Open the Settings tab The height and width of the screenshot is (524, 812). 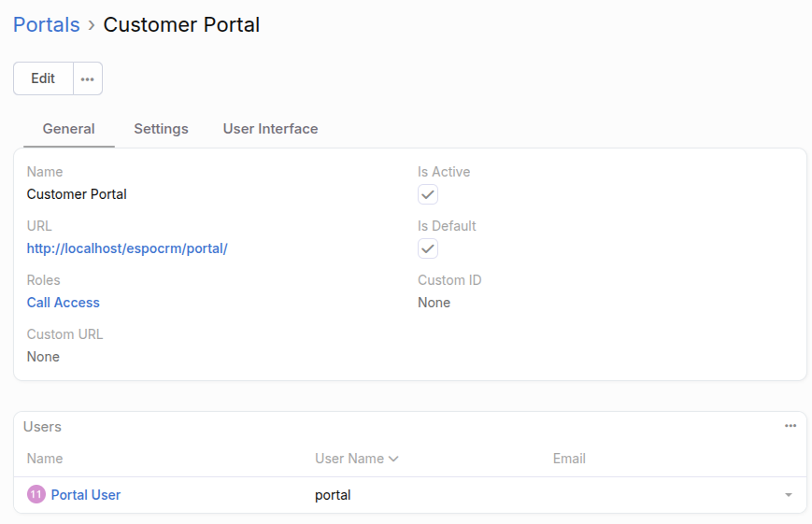[161, 129]
